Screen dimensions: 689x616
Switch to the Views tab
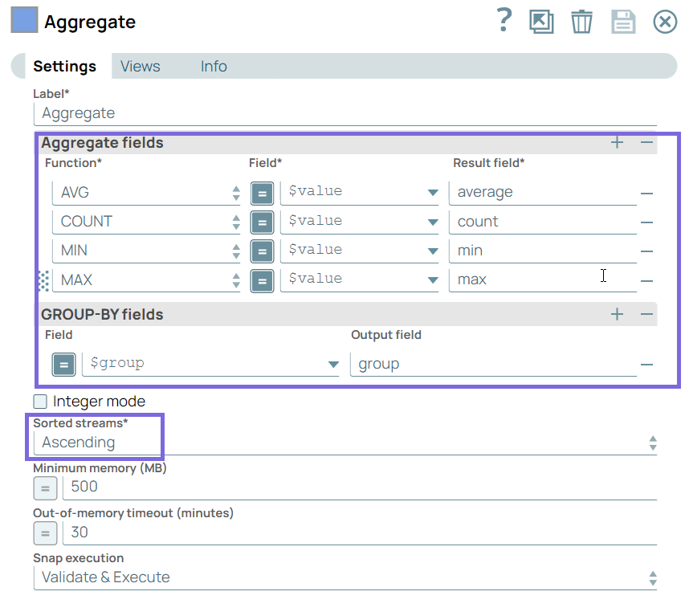140,67
